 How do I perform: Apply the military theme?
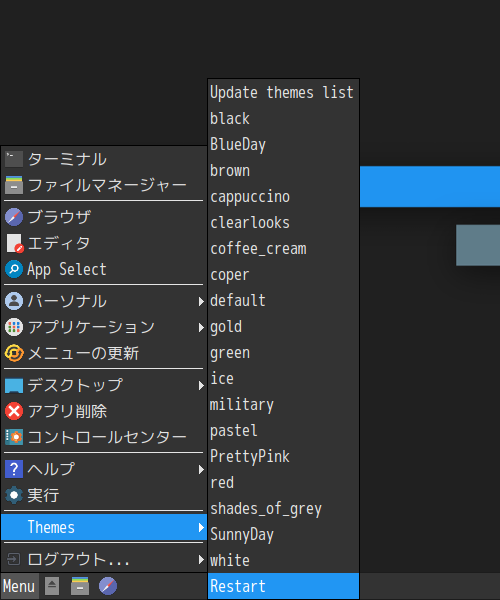click(283, 405)
